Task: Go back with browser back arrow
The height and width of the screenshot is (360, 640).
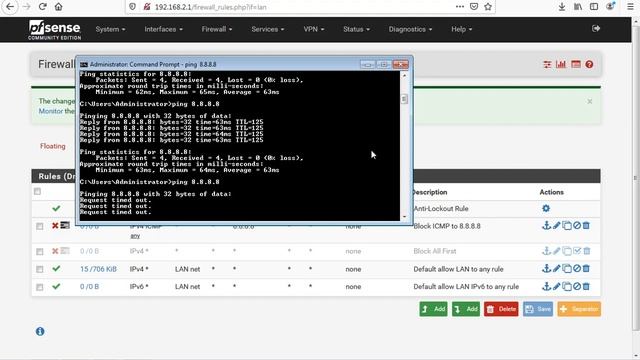Action: pyautogui.click(x=10, y=7)
